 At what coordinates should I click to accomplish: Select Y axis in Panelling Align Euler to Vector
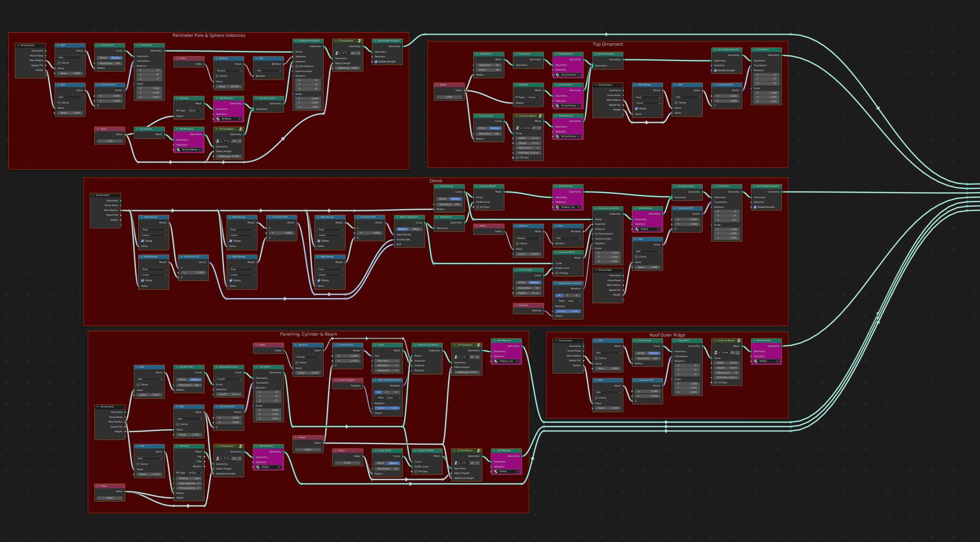(387, 392)
